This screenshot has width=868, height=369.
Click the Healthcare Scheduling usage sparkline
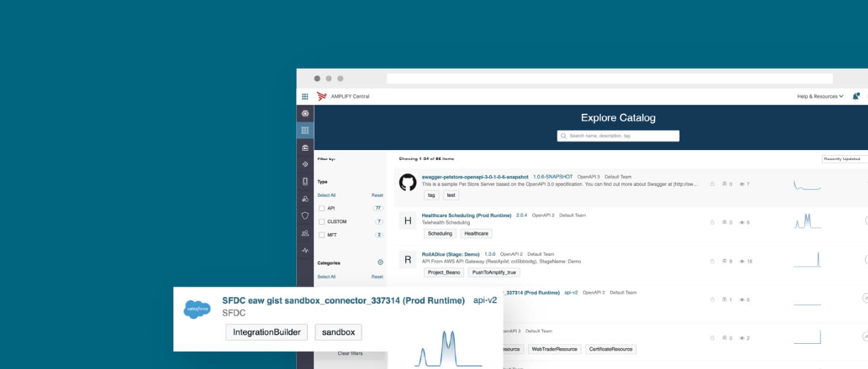(807, 221)
